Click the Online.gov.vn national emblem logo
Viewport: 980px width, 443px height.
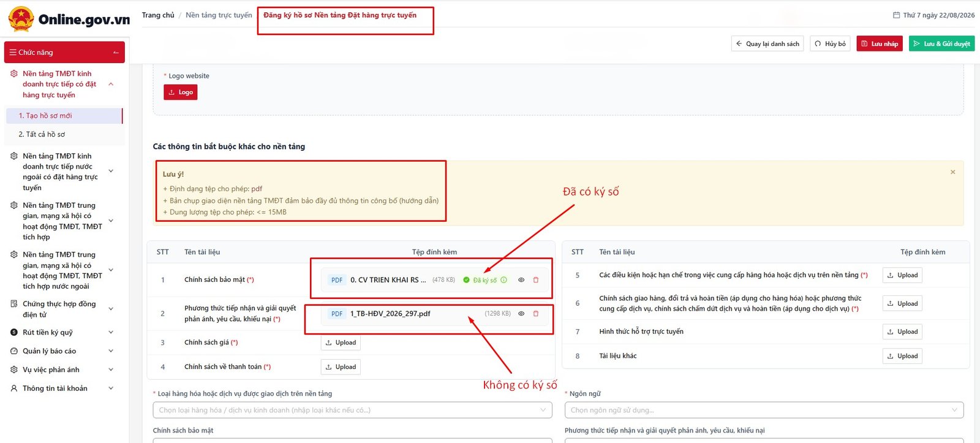[x=21, y=19]
